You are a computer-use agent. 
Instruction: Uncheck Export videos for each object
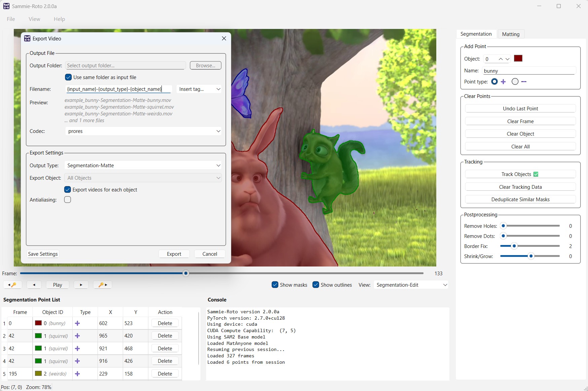tap(68, 189)
